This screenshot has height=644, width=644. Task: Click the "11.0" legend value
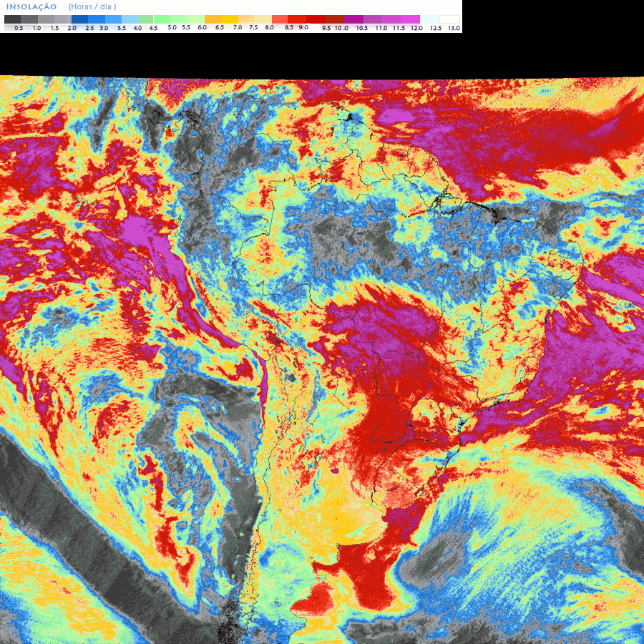pos(381,28)
